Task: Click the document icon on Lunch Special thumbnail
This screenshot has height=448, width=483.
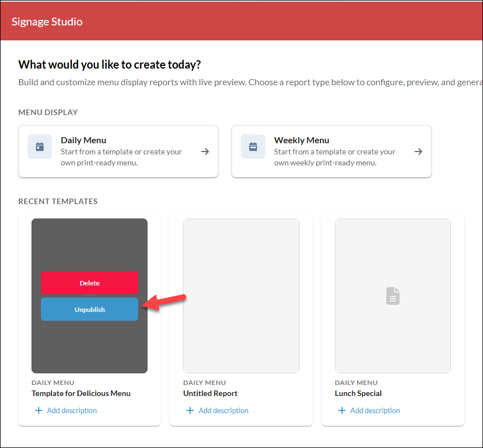Action: coord(393,296)
